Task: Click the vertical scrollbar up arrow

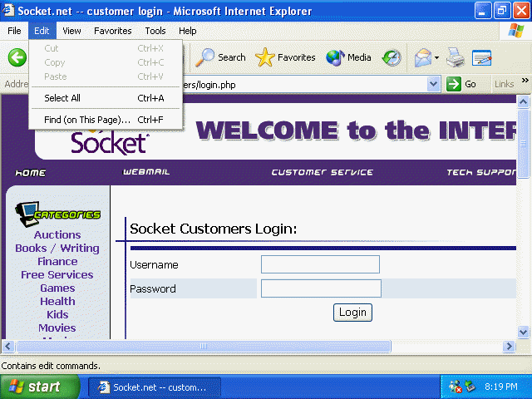Action: (x=523, y=101)
